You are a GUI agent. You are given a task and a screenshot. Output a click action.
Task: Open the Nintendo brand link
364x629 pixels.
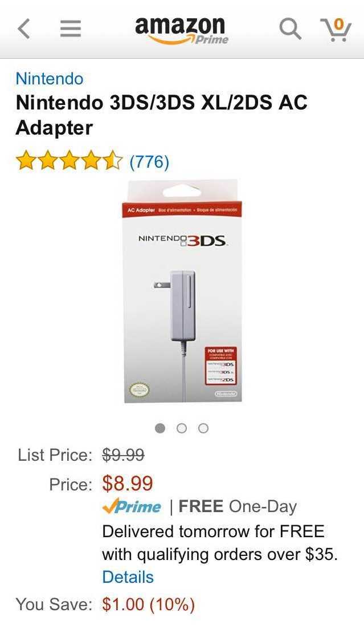(50, 78)
